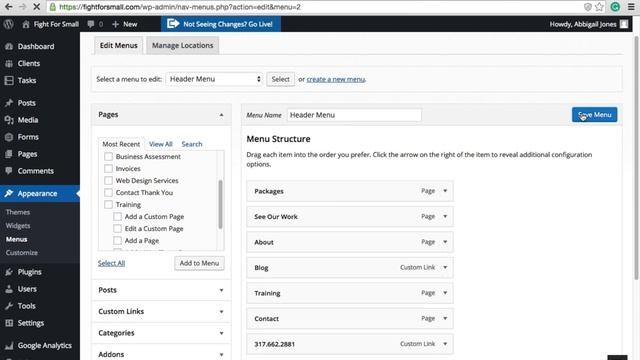Check the Invoices page checkbox
Screen dimensions: 640x360
[x=108, y=169]
